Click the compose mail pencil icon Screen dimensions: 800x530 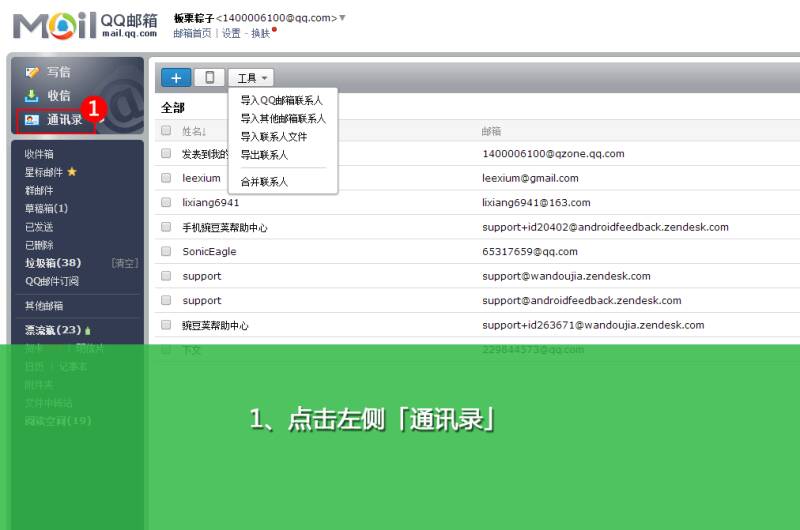(32, 72)
